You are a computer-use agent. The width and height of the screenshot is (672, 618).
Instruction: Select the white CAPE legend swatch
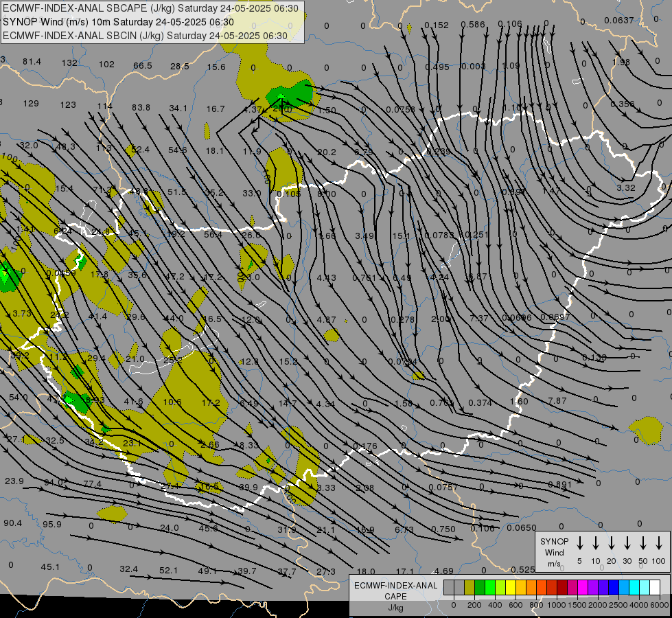[654, 587]
